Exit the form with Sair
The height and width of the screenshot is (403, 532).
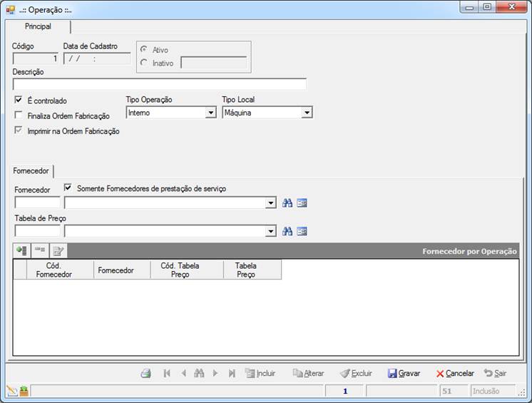[495, 374]
